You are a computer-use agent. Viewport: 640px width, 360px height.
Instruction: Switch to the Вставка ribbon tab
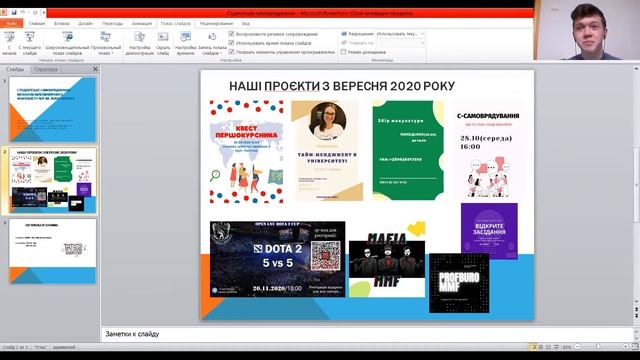62,24
